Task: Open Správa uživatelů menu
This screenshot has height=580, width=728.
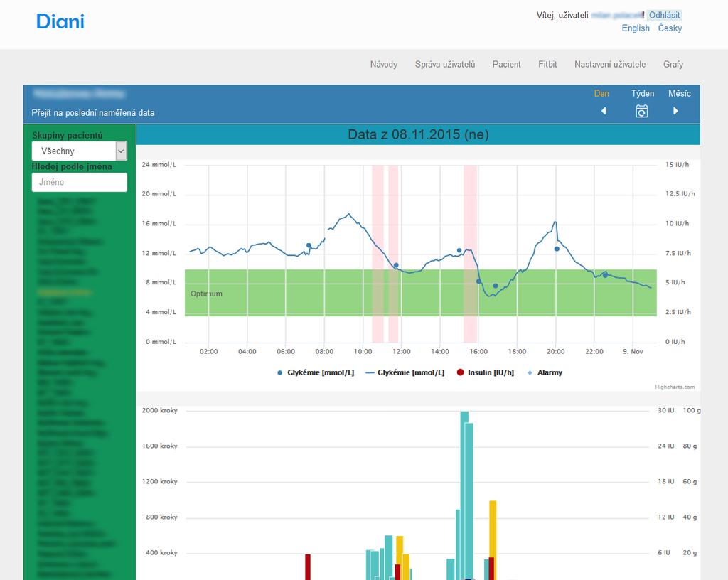Action: 445,64
